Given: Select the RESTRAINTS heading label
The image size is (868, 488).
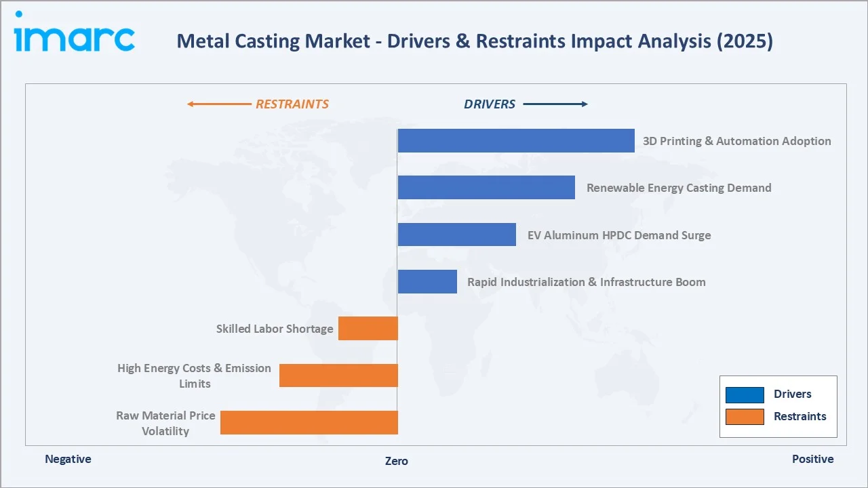Looking at the screenshot, I should [x=292, y=104].
